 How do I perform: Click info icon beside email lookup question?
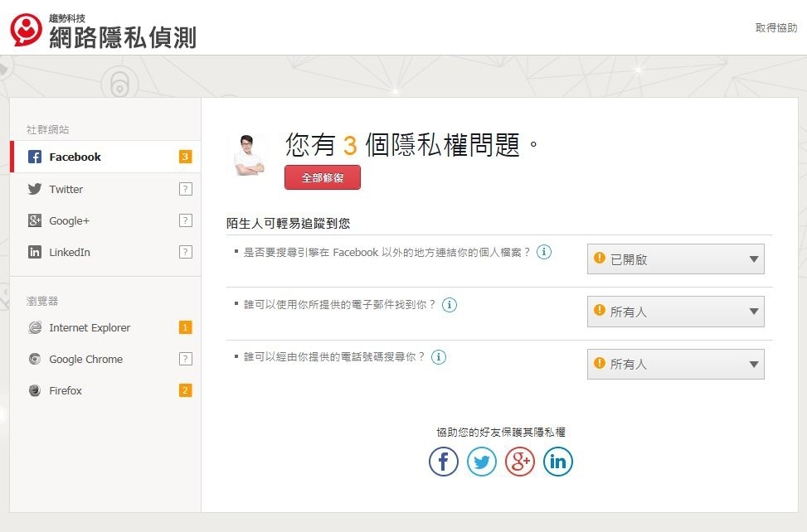coord(450,305)
